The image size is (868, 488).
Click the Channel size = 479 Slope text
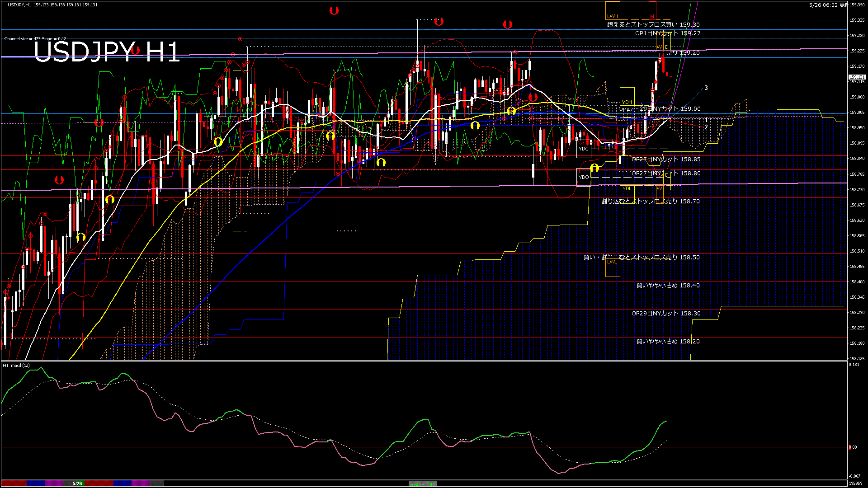pyautogui.click(x=35, y=39)
